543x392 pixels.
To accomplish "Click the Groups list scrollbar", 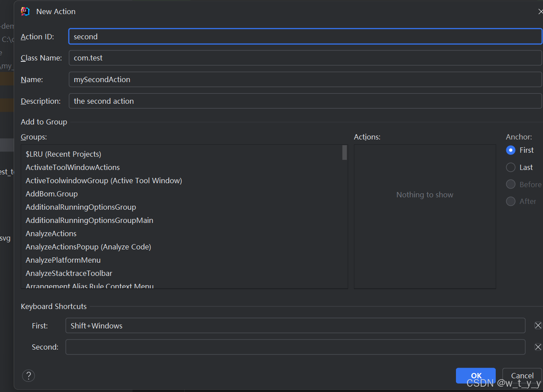I will pyautogui.click(x=344, y=152).
